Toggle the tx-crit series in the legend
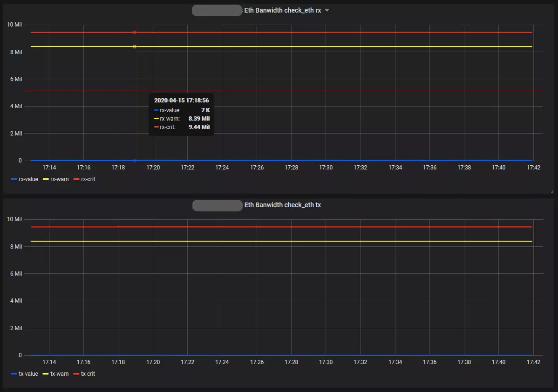Viewport: 558px width, 392px height. tap(88, 374)
